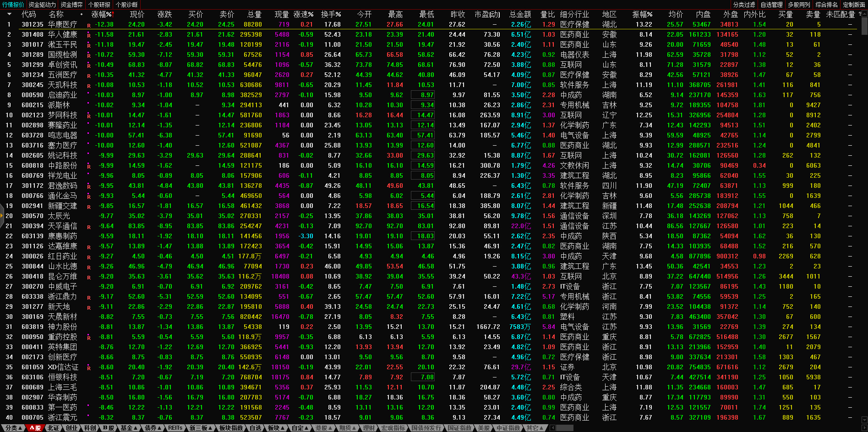Expand the 板块 dropdown tab at bottom
868x432 pixels.
[x=276, y=428]
